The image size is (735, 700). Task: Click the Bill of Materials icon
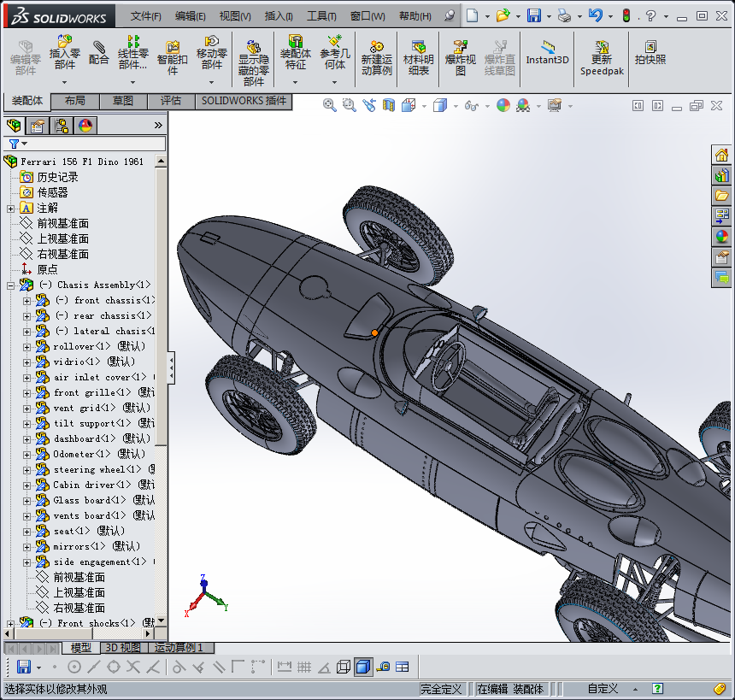tap(418, 58)
